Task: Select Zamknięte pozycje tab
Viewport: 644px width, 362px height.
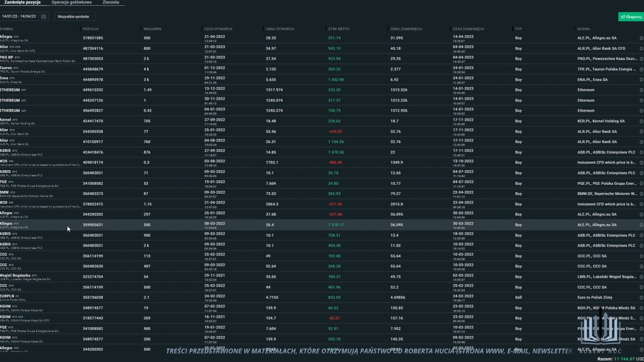Action: 22,2
